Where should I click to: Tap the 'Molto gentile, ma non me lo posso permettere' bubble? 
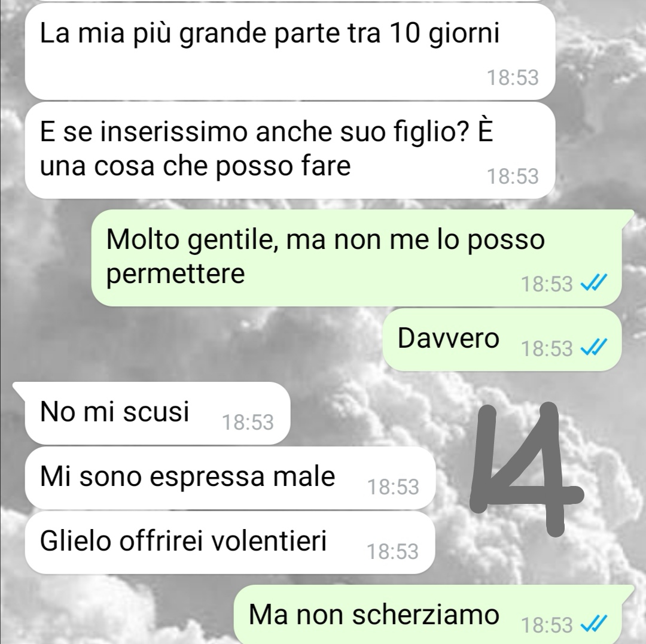(x=356, y=258)
